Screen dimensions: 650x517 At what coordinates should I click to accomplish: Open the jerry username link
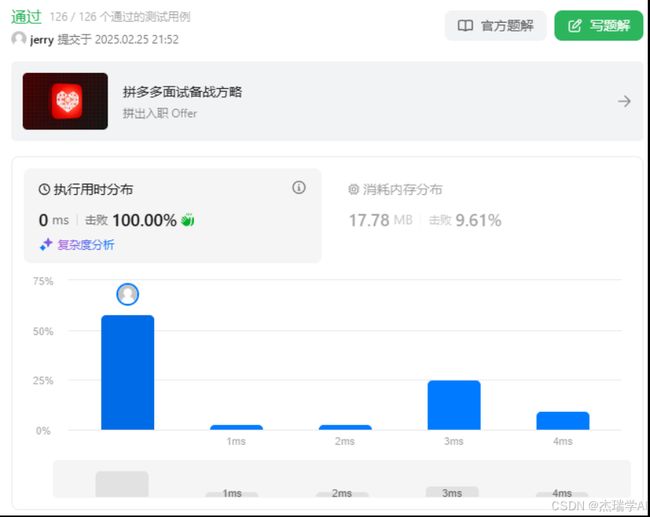coord(42,40)
